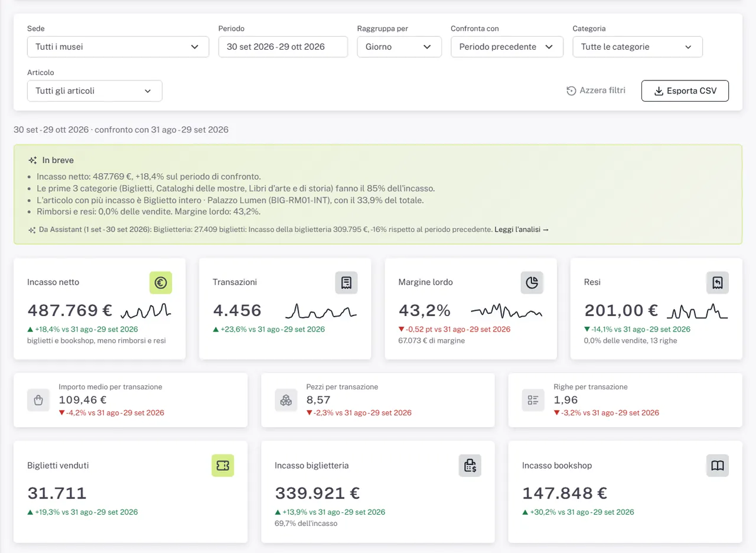Click the 8,57 pieces per transaction value
Image resolution: width=756 pixels, height=553 pixels.
pyautogui.click(x=319, y=400)
